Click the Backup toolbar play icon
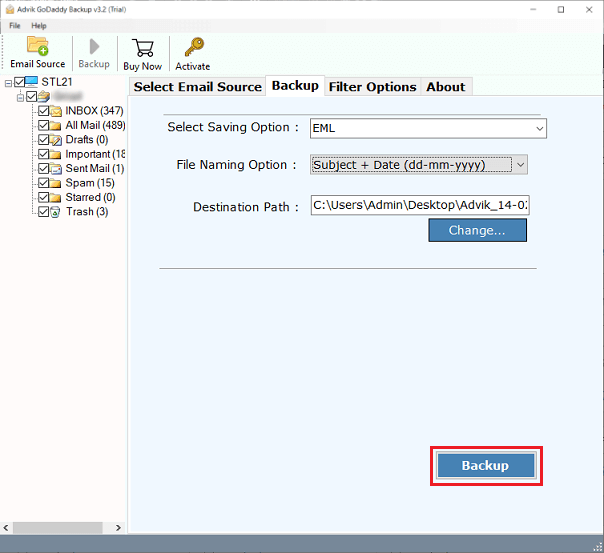 [94, 47]
